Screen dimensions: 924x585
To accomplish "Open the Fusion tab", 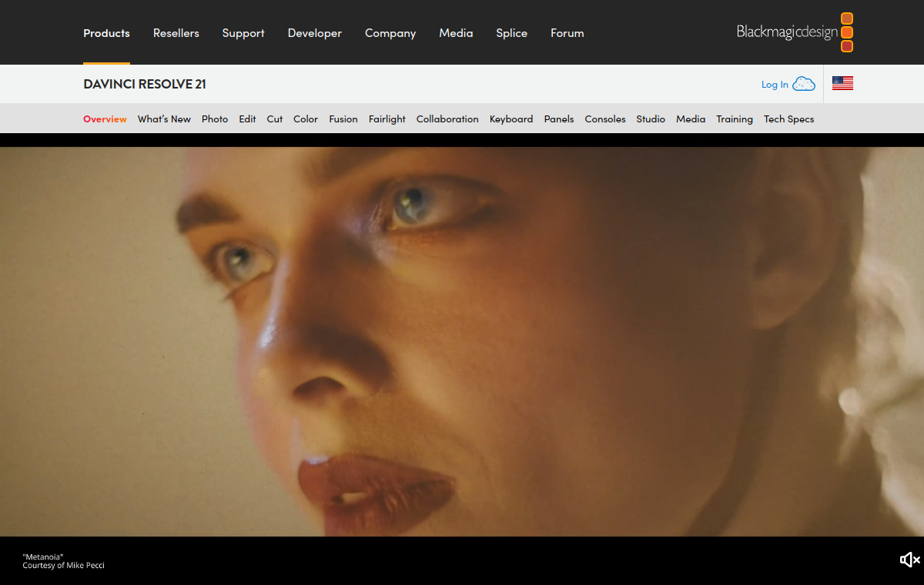I will (343, 119).
